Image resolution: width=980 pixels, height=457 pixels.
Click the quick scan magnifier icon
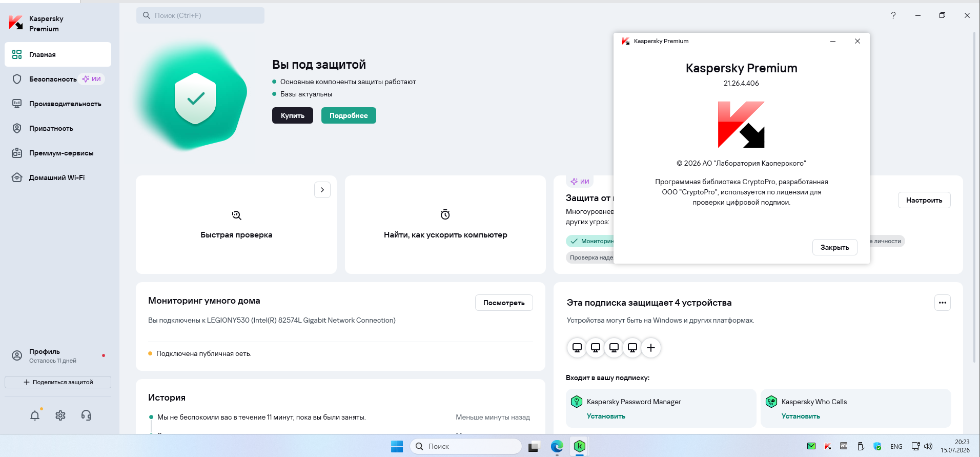tap(236, 215)
